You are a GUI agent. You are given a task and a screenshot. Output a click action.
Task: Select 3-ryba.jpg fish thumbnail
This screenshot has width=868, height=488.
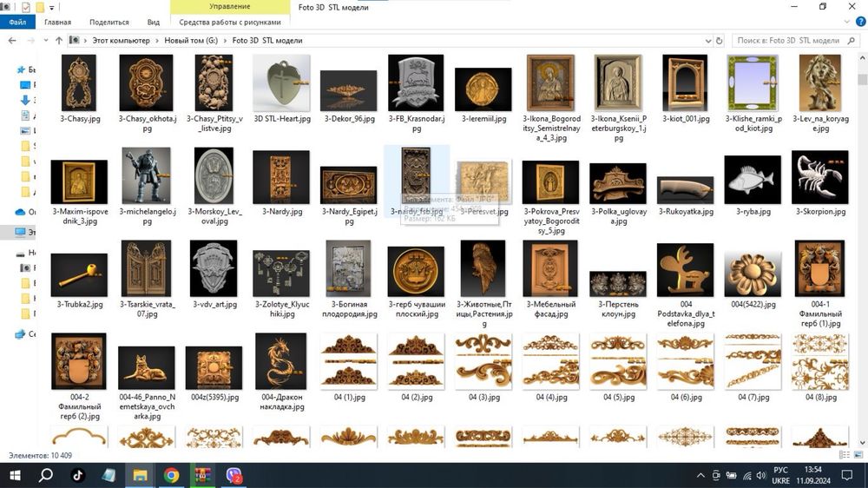pos(753,180)
